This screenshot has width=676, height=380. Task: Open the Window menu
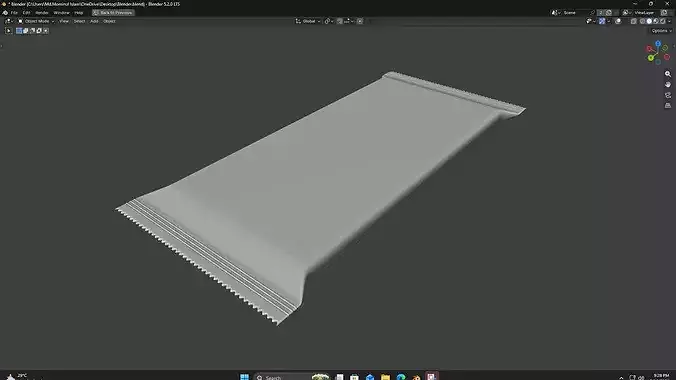pos(61,13)
